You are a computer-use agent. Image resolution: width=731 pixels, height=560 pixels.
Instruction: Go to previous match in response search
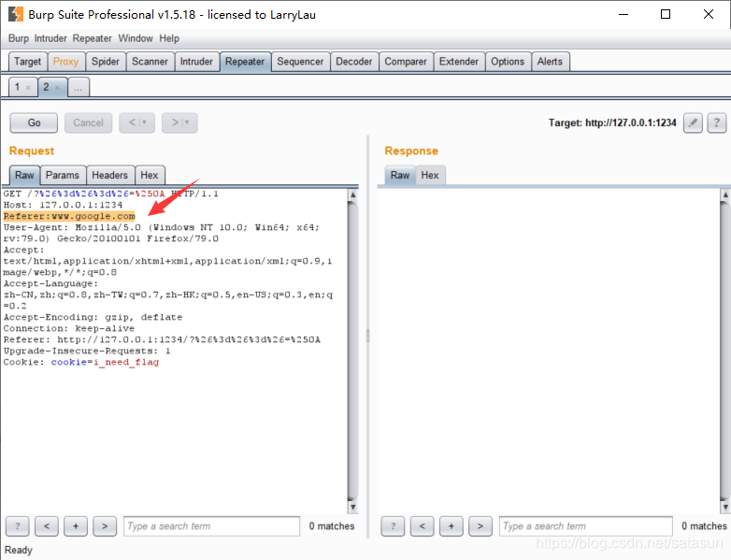(422, 526)
